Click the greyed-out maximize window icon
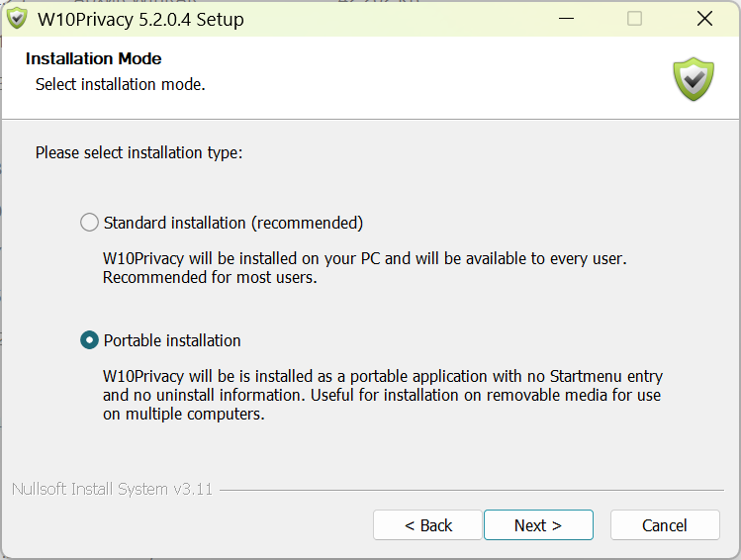This screenshot has width=741, height=560. (x=634, y=19)
